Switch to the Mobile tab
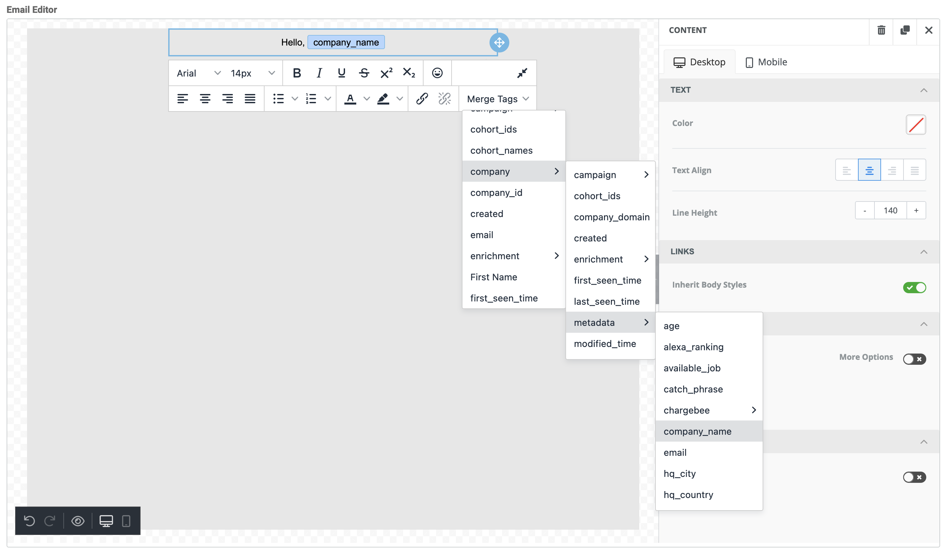Screen dimensions: 950x560 (x=766, y=62)
